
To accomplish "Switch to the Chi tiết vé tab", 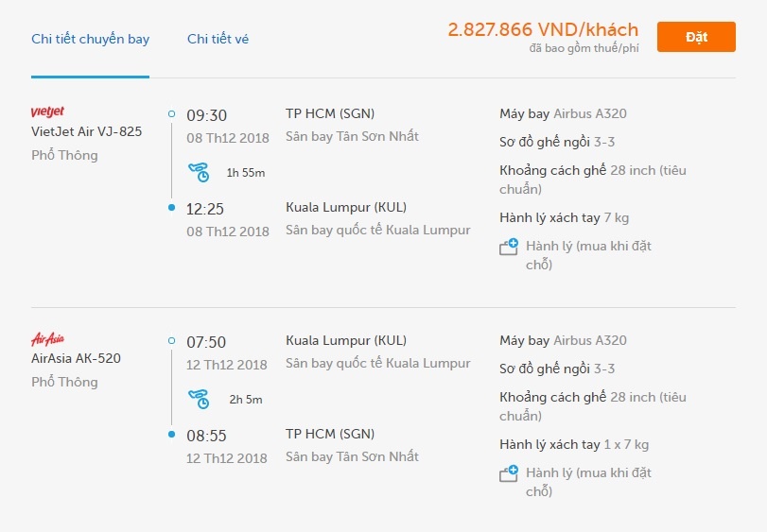I will [218, 40].
